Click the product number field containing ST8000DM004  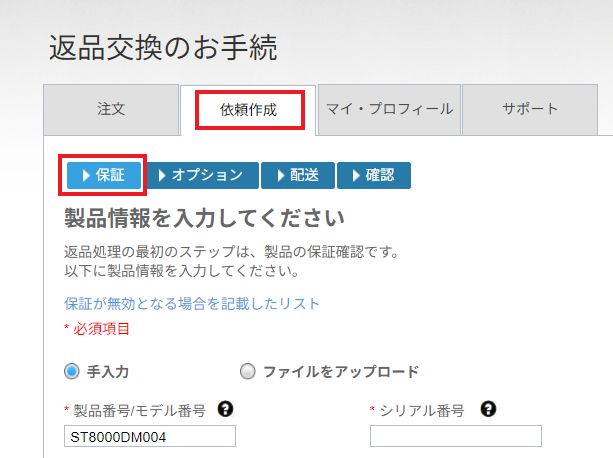(149, 436)
